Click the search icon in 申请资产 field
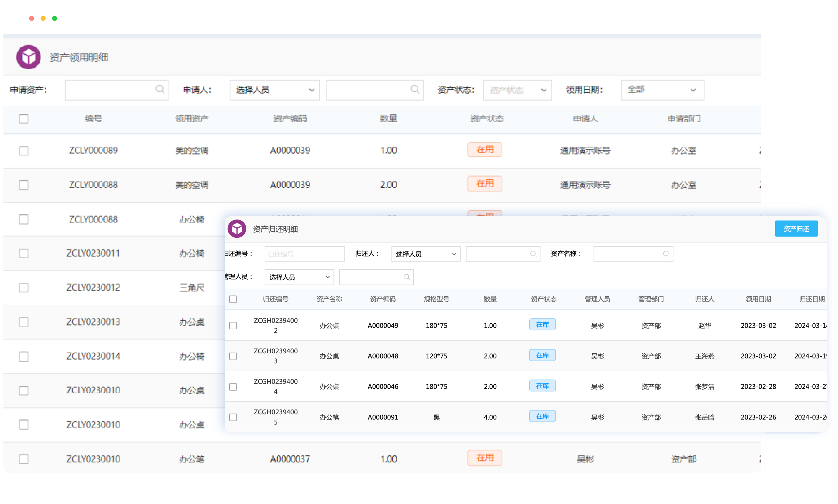This screenshot has height=504, width=838. pos(160,89)
